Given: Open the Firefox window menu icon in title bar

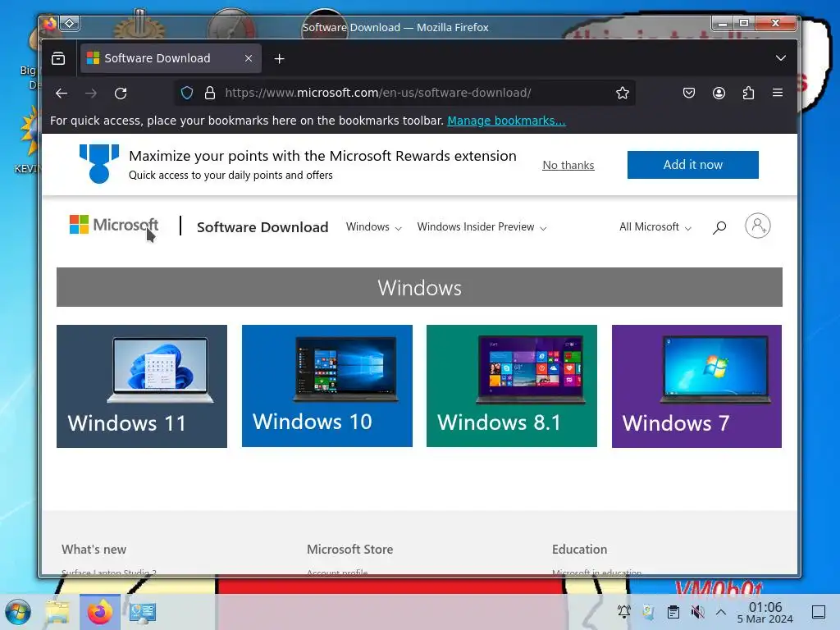Looking at the screenshot, I should 50,24.
